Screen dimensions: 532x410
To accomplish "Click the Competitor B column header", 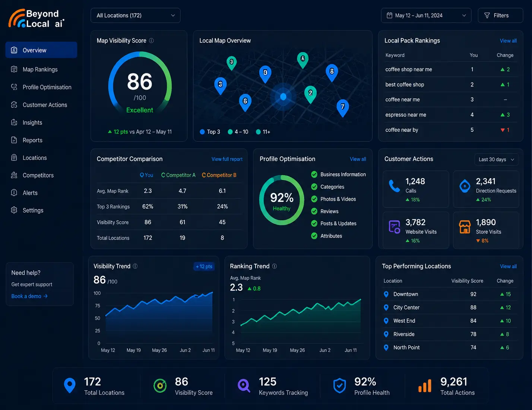I will [219, 175].
